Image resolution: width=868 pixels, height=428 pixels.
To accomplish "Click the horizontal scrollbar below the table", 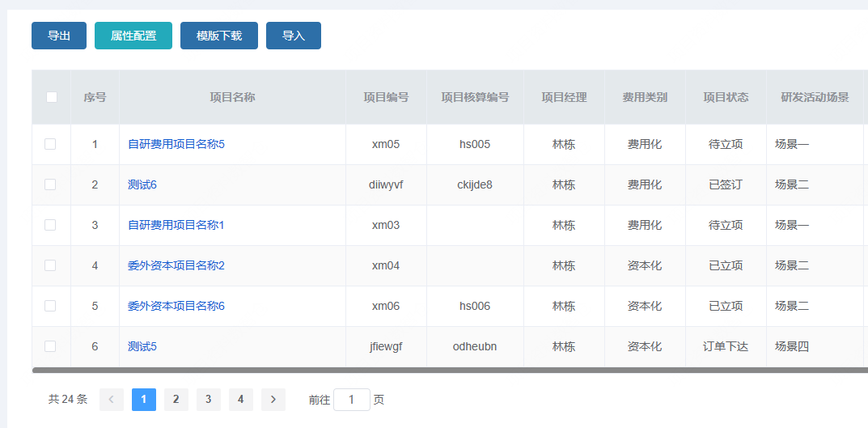I will point(449,370).
